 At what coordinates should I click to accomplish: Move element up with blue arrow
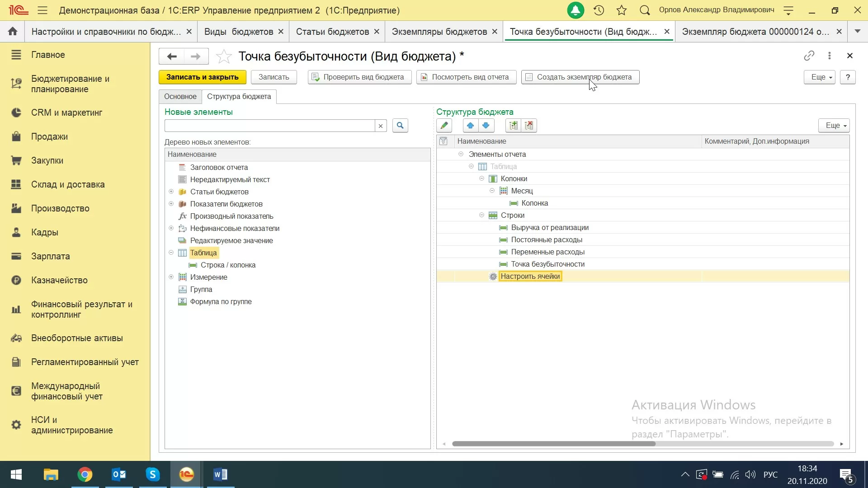coord(470,126)
